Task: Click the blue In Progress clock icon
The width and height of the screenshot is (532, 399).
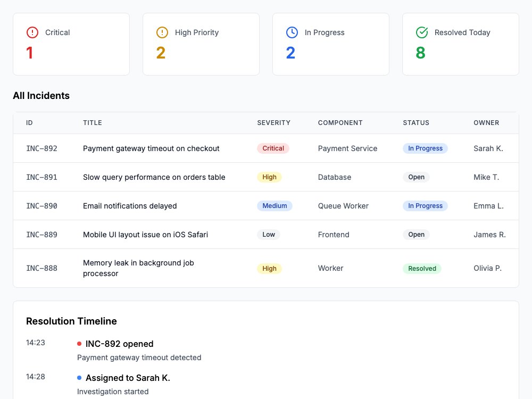Action: pyautogui.click(x=292, y=32)
